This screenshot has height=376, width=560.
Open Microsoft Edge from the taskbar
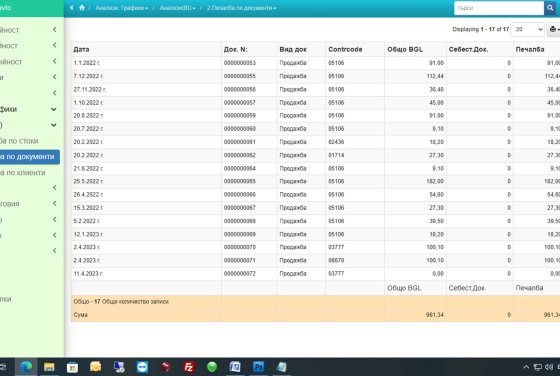[x=26, y=367]
